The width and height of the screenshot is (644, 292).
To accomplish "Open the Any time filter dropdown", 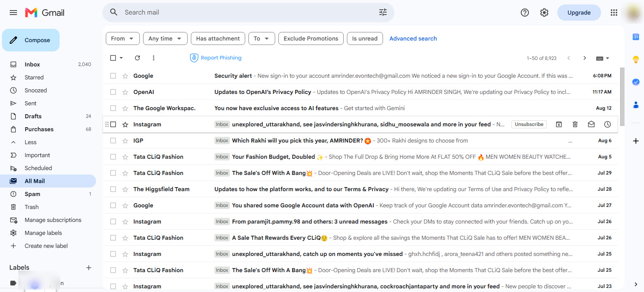I will click(165, 38).
